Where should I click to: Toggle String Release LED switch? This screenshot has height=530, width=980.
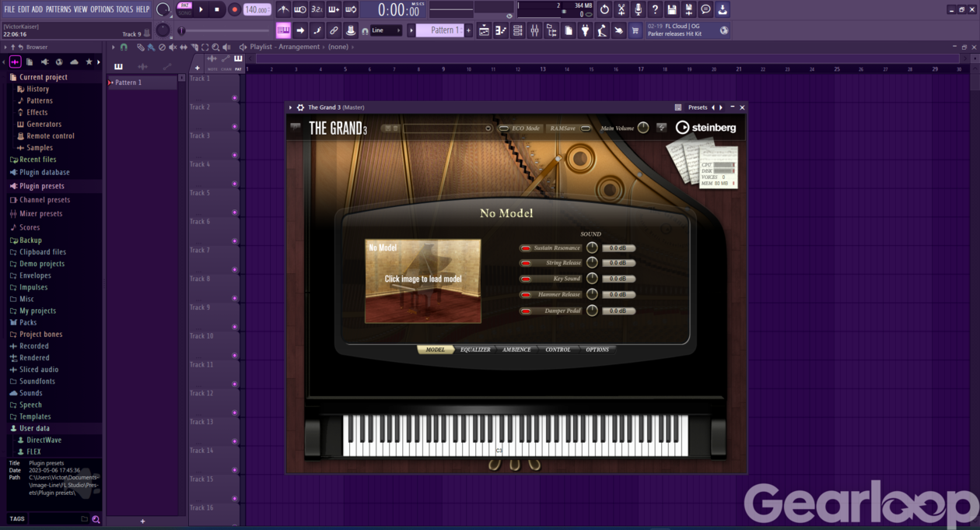coord(526,263)
